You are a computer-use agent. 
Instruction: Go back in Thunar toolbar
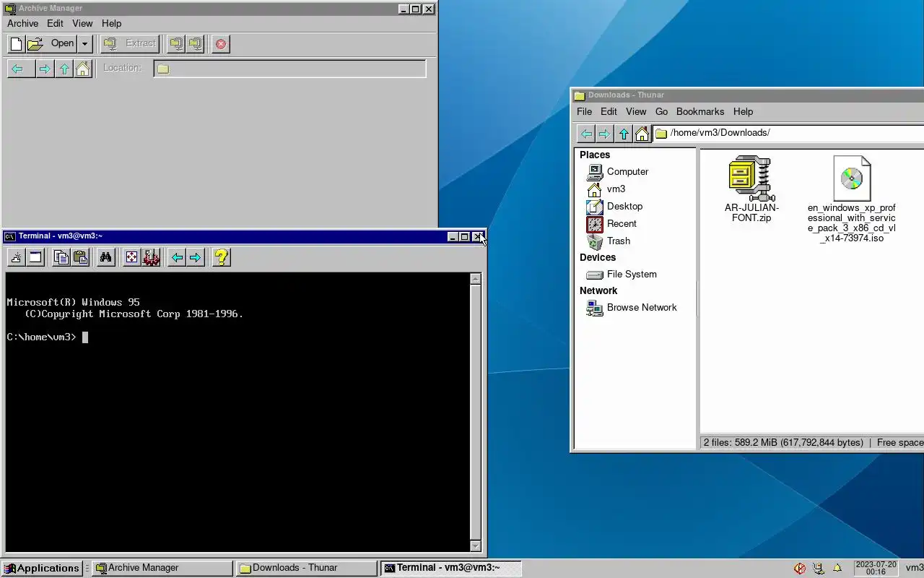pos(586,134)
